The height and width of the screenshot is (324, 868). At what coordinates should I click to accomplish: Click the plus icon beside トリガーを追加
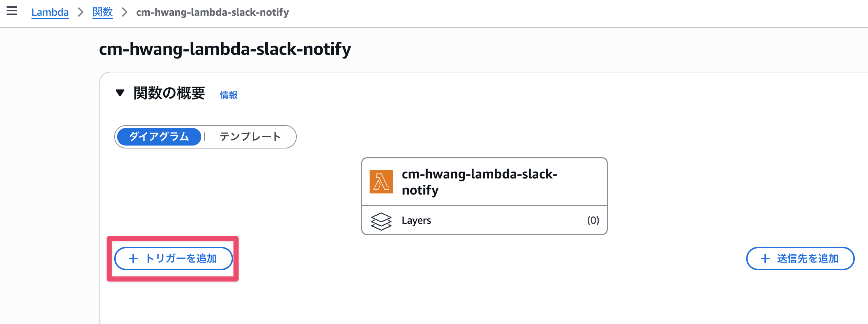[x=133, y=259]
